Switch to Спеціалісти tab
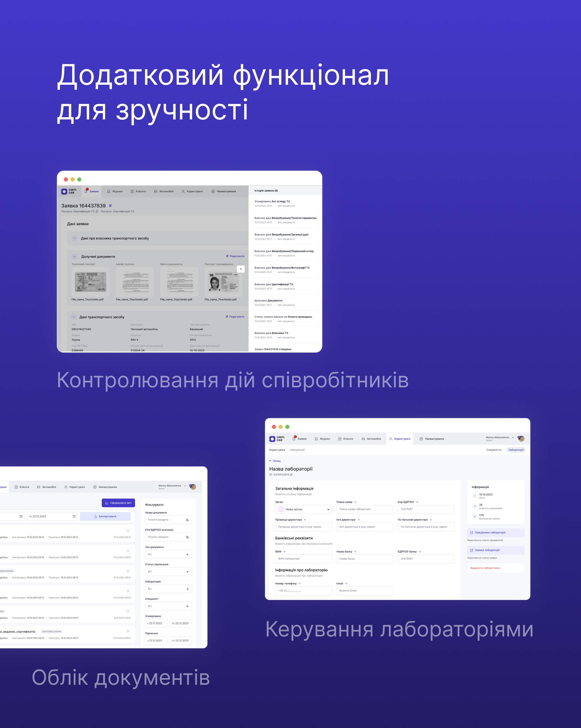This screenshot has width=581, height=728. (493, 450)
